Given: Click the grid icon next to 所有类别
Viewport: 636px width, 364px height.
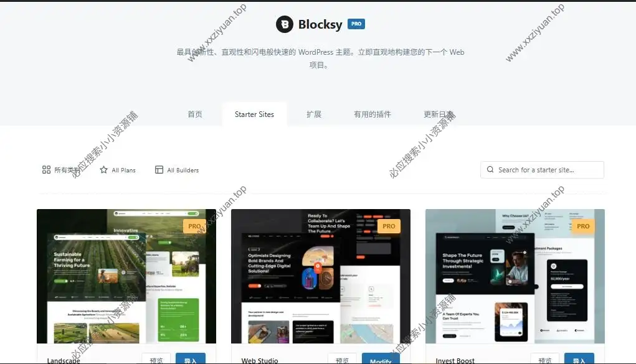Looking at the screenshot, I should tap(47, 169).
